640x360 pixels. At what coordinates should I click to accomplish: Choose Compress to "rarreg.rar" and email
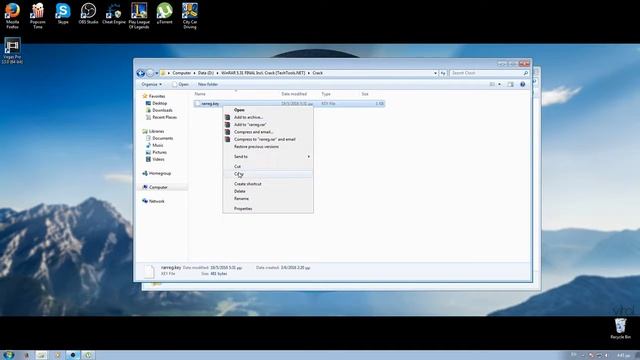(x=268, y=140)
